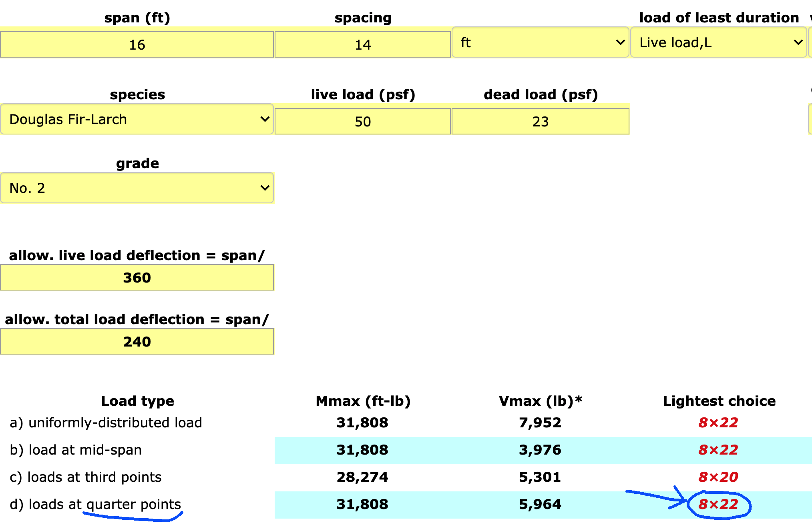This screenshot has height=525, width=812.
Task: Click the live load deflection field 360
Action: pyautogui.click(x=137, y=277)
